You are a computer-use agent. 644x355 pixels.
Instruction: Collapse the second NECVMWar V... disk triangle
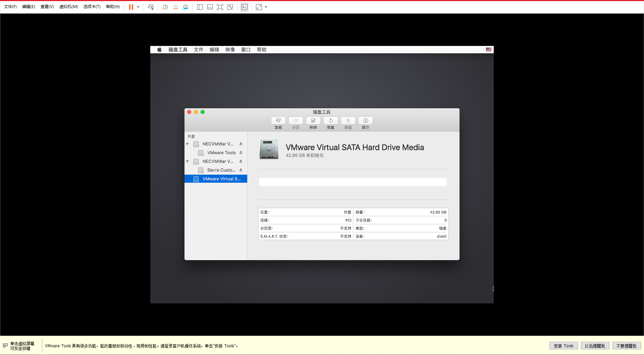pyautogui.click(x=187, y=162)
